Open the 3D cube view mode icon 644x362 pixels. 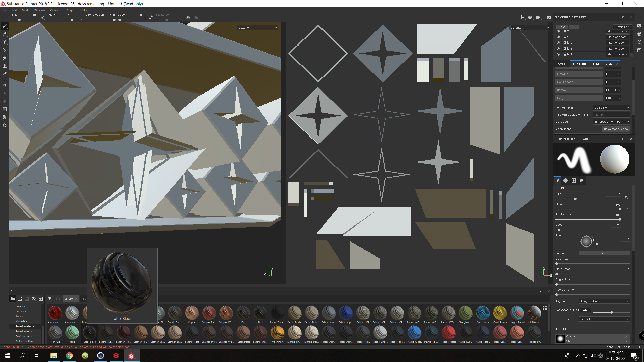530,17
